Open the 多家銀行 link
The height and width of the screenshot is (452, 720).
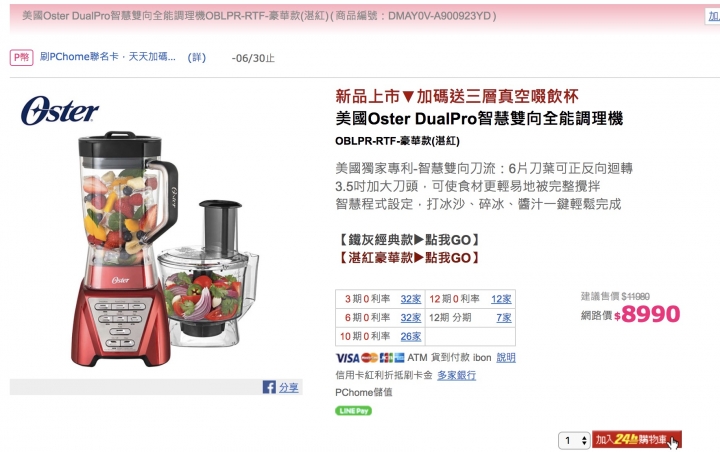456,375
